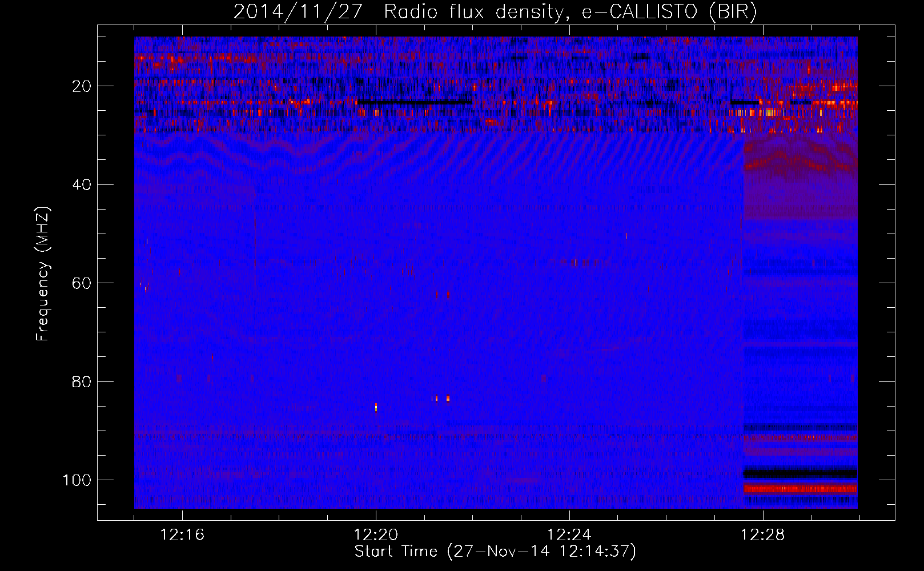Click the 100 frequency tick label

pyautogui.click(x=77, y=480)
